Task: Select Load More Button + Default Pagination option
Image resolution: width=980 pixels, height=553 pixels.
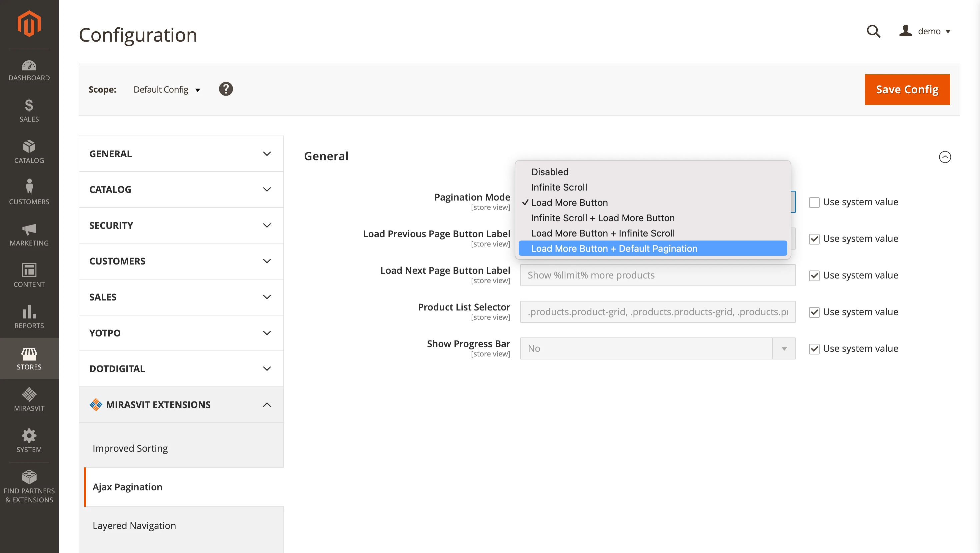Action: (614, 249)
